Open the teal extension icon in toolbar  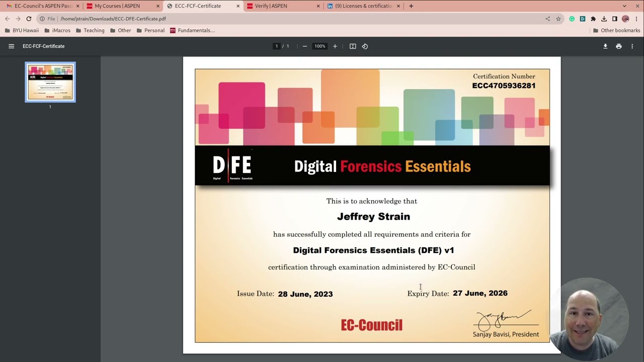click(583, 19)
